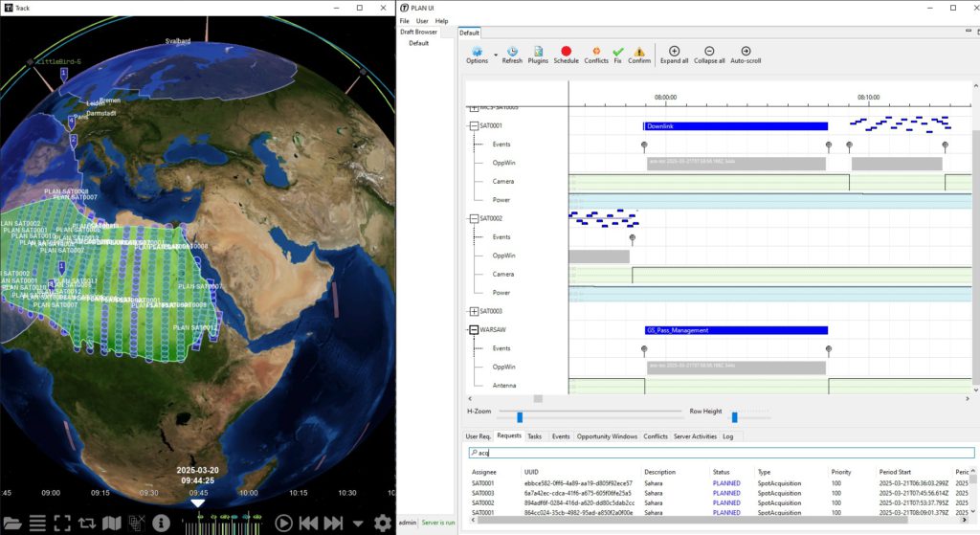Click the Collapse all button

pyautogui.click(x=708, y=52)
